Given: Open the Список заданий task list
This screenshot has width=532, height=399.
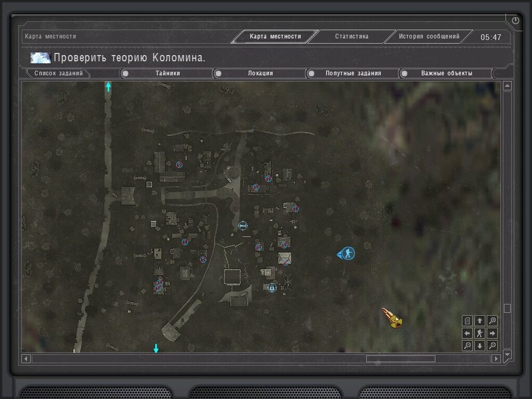Looking at the screenshot, I should (59, 73).
